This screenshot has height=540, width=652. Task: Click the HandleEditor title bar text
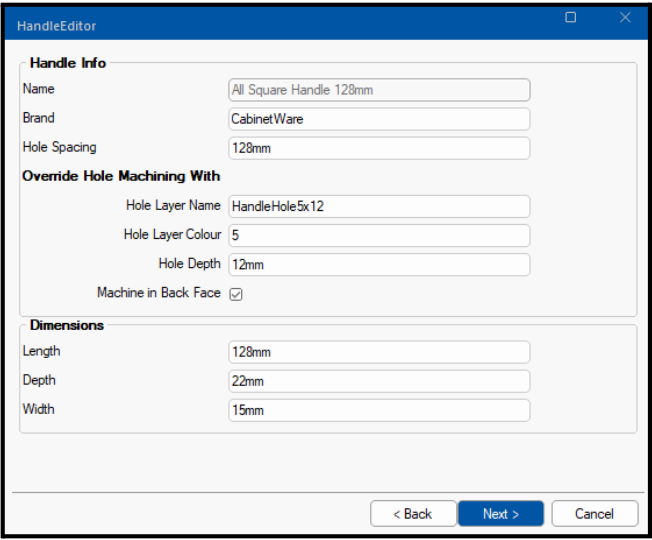57,25
